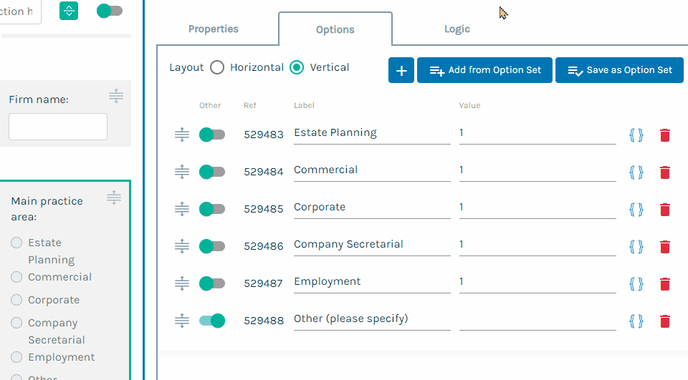Delete the Company Secretarial option

(x=665, y=247)
